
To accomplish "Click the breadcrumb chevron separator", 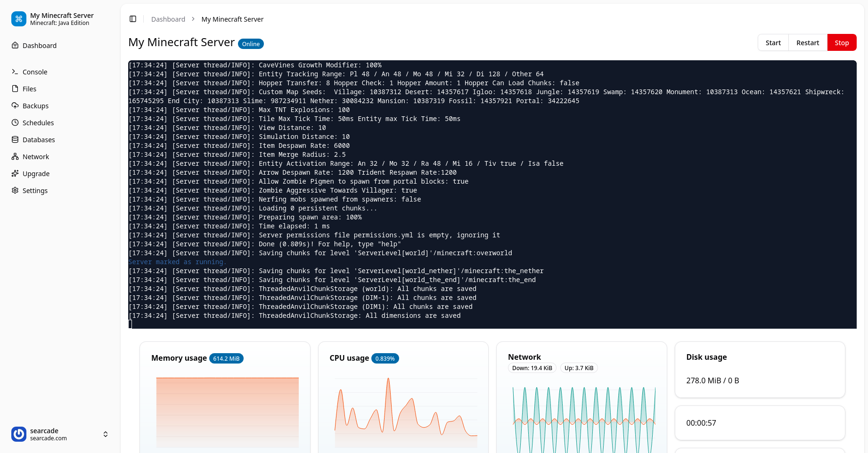I will pos(193,19).
